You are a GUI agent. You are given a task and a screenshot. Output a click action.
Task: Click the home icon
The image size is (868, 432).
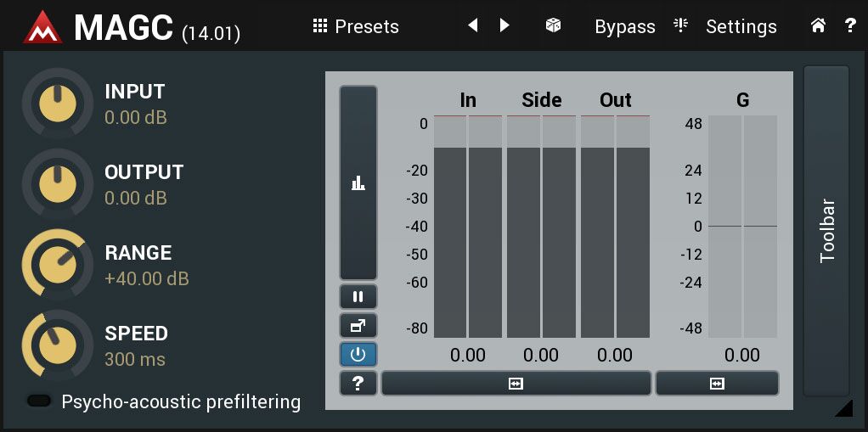[818, 25]
